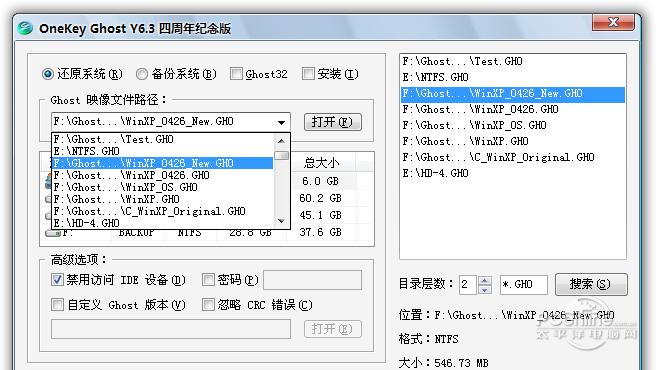The height and width of the screenshot is (370, 656).
Task: Decrease 目录层数 with the down spinner arrow
Action: 484,290
